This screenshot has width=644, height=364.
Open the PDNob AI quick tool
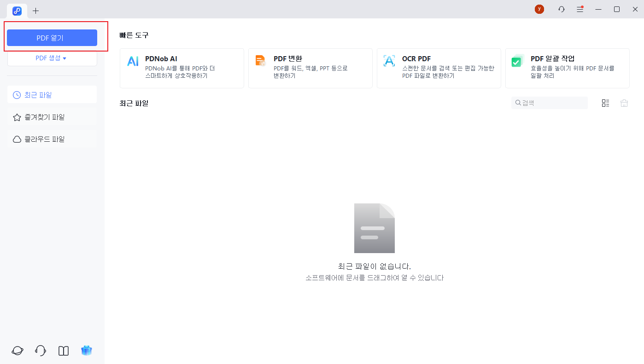181,68
